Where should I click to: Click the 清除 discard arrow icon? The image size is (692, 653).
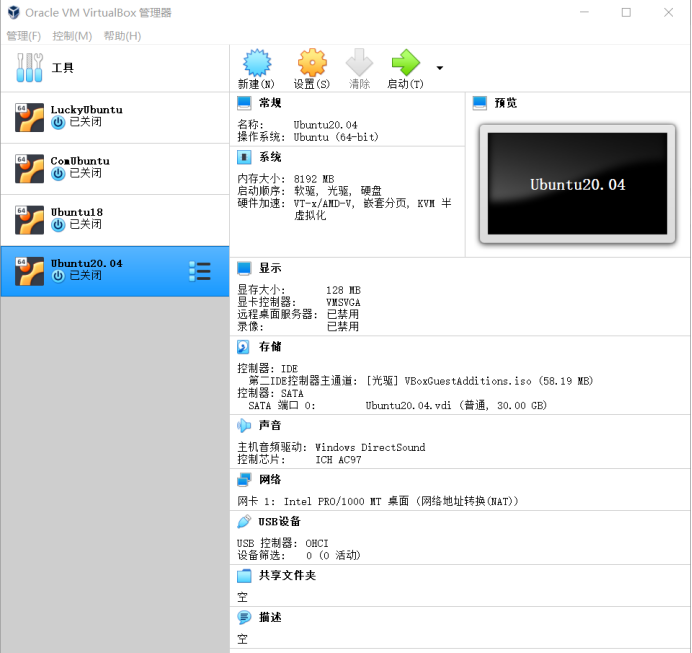pos(359,63)
